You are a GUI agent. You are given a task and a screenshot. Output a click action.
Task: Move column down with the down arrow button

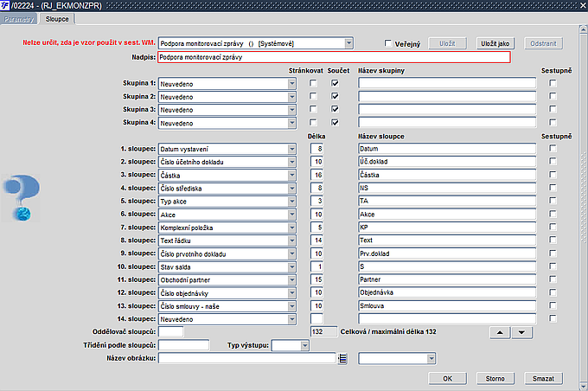click(x=521, y=332)
